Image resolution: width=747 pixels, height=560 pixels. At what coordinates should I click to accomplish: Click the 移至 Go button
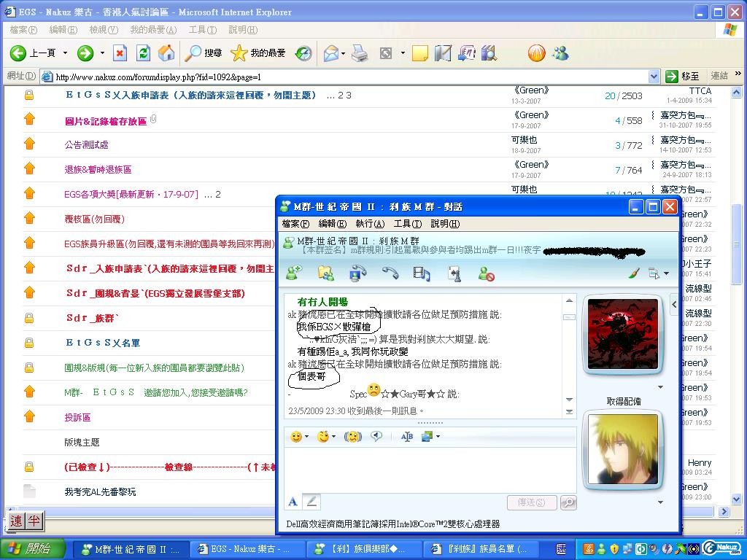coord(683,77)
